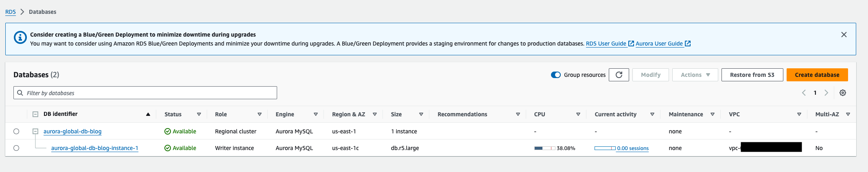The width and height of the screenshot is (868, 172).
Task: Sort by DB identifier ascending arrow
Action: pyautogui.click(x=148, y=114)
